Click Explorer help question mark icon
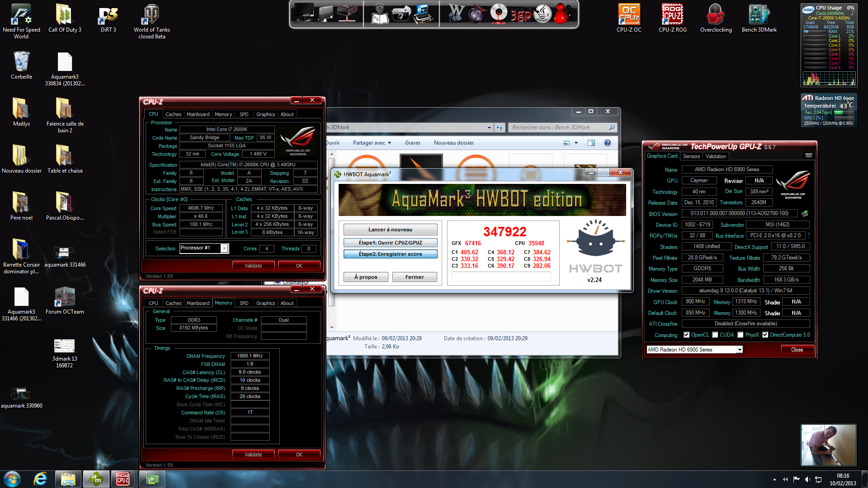868x488 pixels. pyautogui.click(x=608, y=143)
